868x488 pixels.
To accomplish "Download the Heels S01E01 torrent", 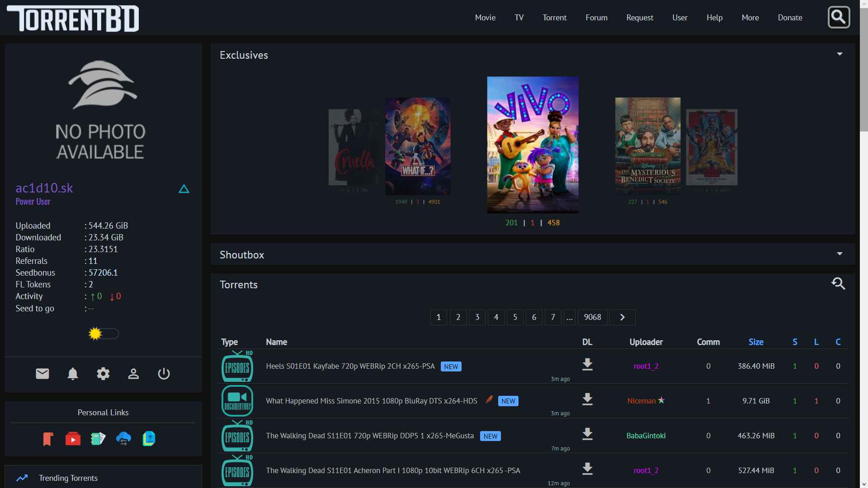I will click(587, 364).
